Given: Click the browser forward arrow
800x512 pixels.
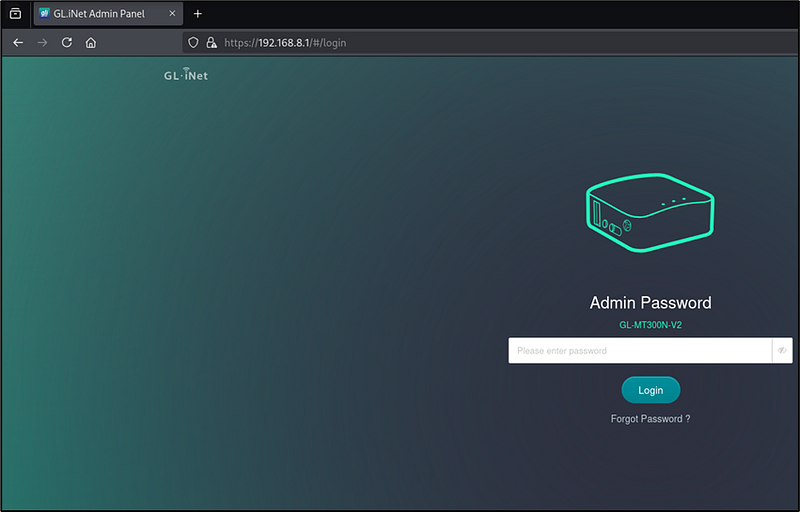Looking at the screenshot, I should (x=42, y=43).
